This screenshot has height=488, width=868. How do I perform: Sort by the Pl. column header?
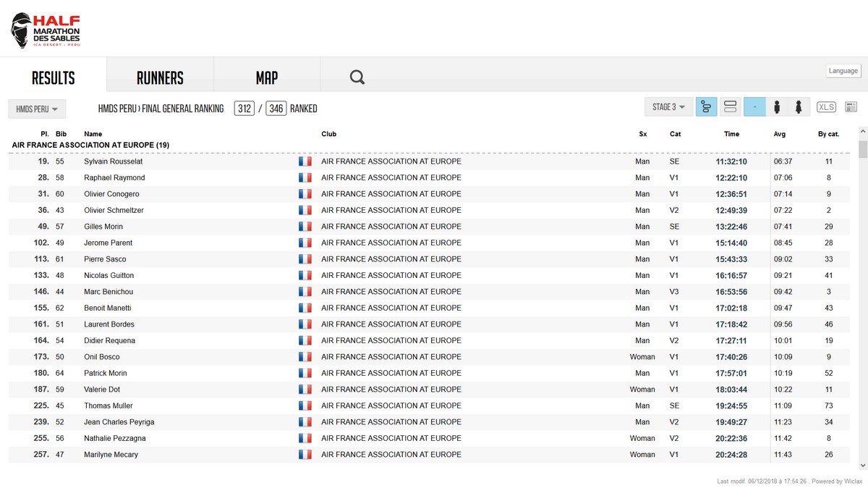point(45,134)
